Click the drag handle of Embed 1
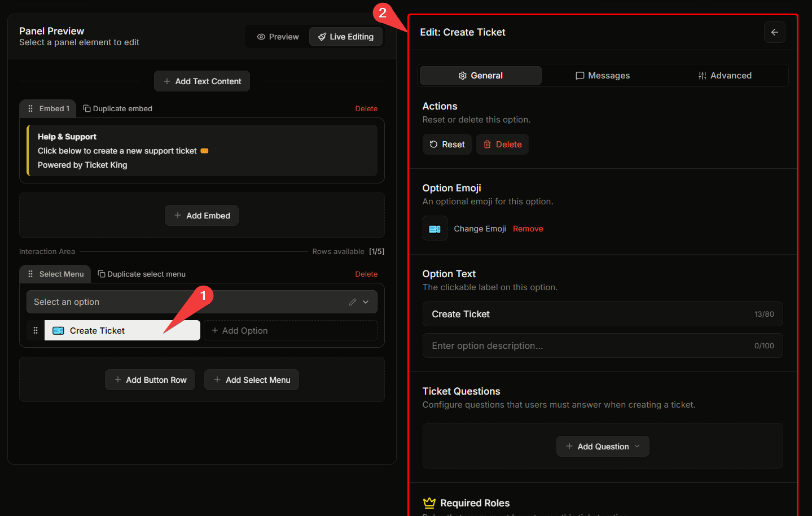The image size is (812, 516). [x=30, y=108]
